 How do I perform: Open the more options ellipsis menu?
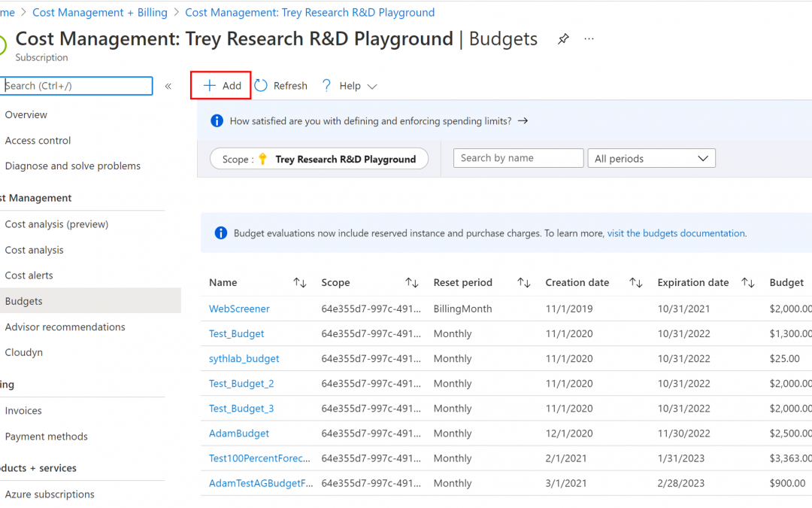click(589, 39)
